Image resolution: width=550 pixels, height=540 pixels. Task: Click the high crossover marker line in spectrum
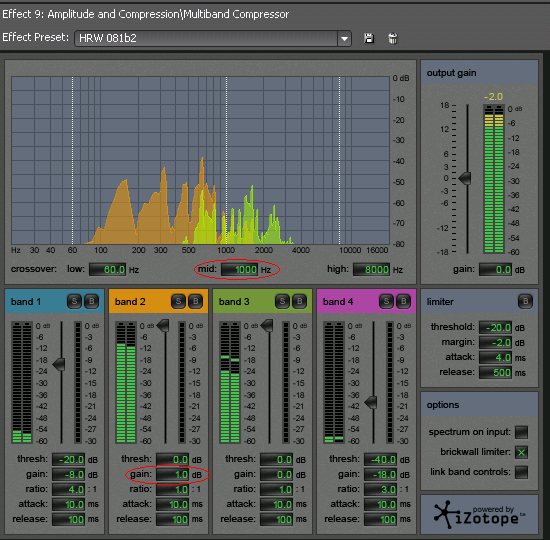coord(340,160)
